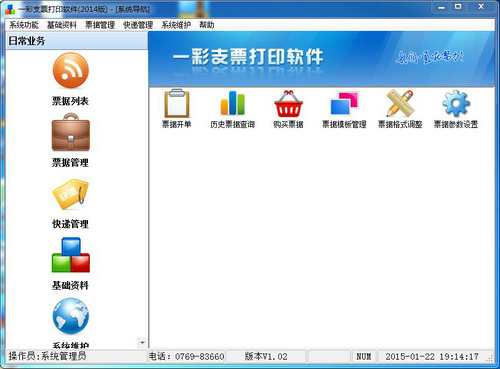Image resolution: width=500 pixels, height=369 pixels.
Task: Open the 系统功能 menu
Action: [x=24, y=25]
